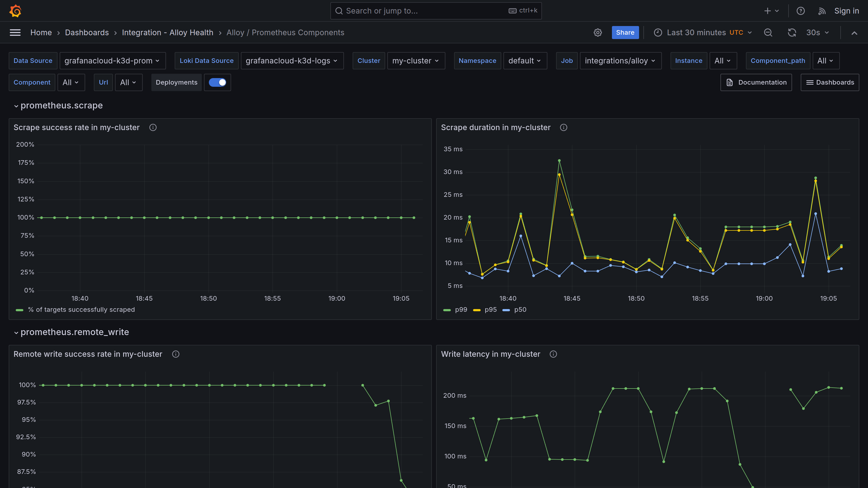The width and height of the screenshot is (868, 488).
Task: Open the Help menu icon
Action: [800, 11]
